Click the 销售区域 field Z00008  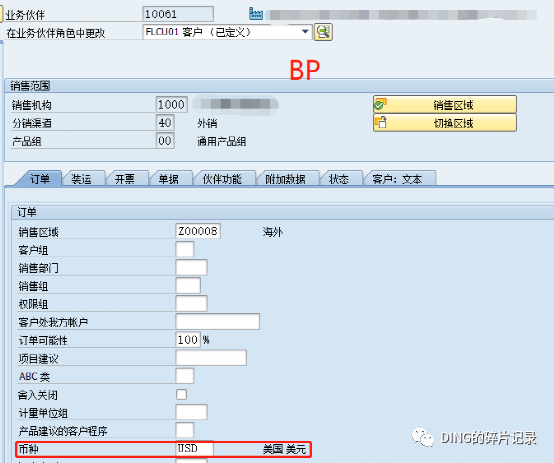tap(198, 232)
